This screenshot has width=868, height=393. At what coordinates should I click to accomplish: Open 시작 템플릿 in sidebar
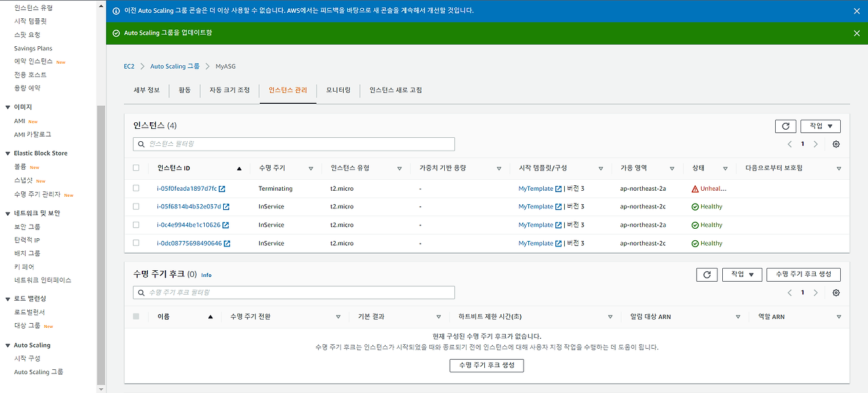(x=31, y=21)
